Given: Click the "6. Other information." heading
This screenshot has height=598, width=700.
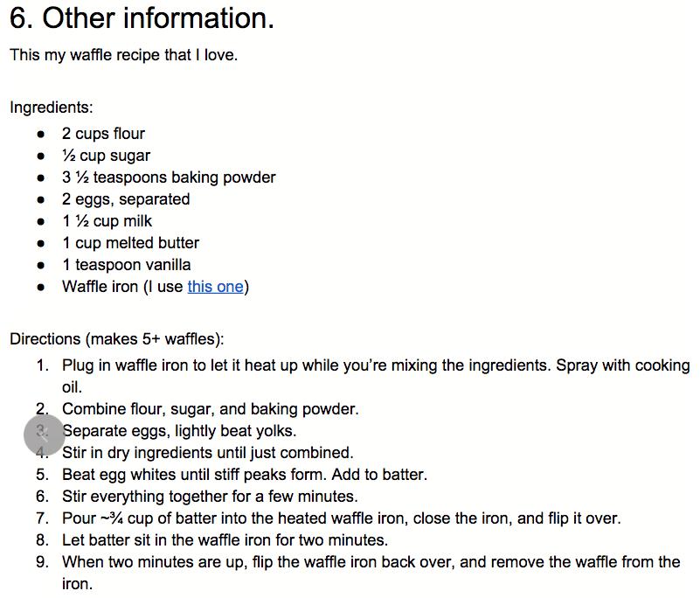Looking at the screenshot, I should pos(142,19).
